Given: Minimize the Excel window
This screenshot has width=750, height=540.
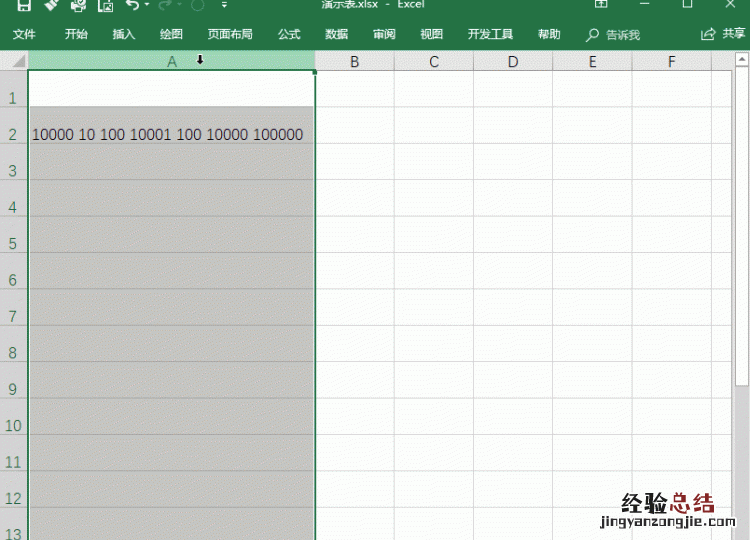Looking at the screenshot, I should tap(644, 4).
